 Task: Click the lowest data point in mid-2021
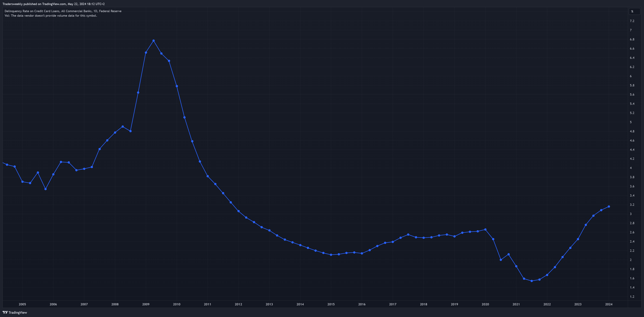531,281
